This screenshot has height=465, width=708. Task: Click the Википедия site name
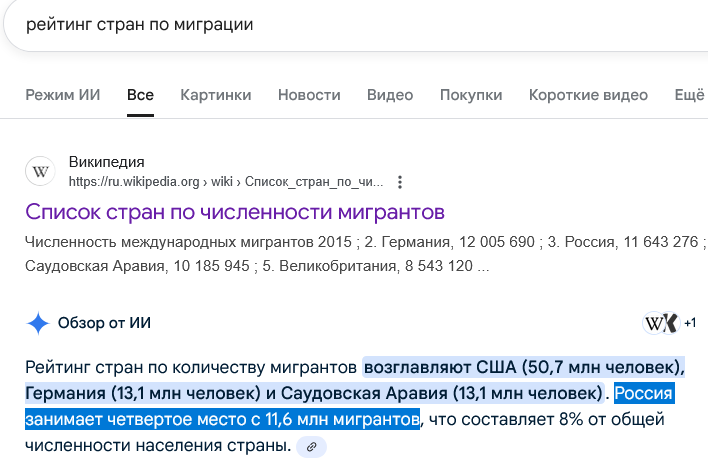(106, 162)
